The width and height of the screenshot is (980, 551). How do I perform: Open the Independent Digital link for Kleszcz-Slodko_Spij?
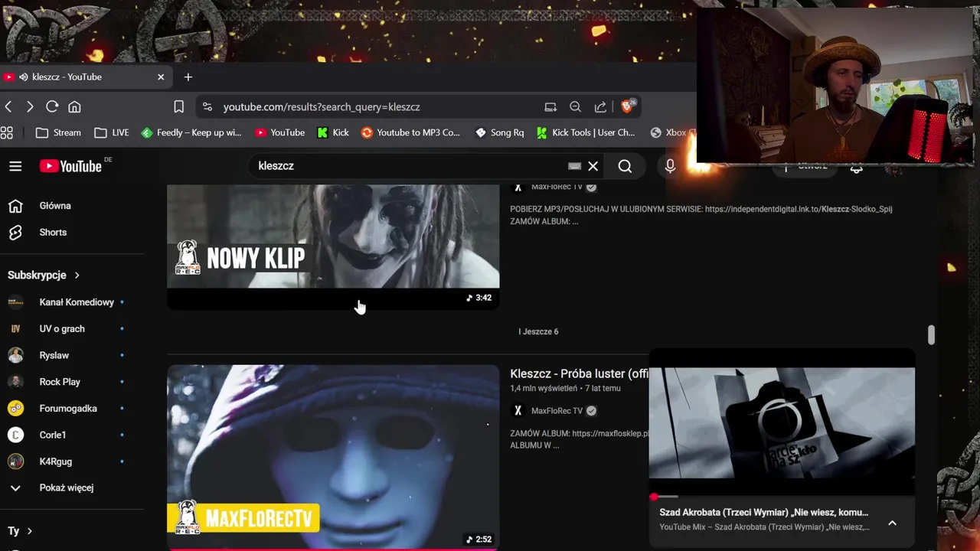pos(799,209)
